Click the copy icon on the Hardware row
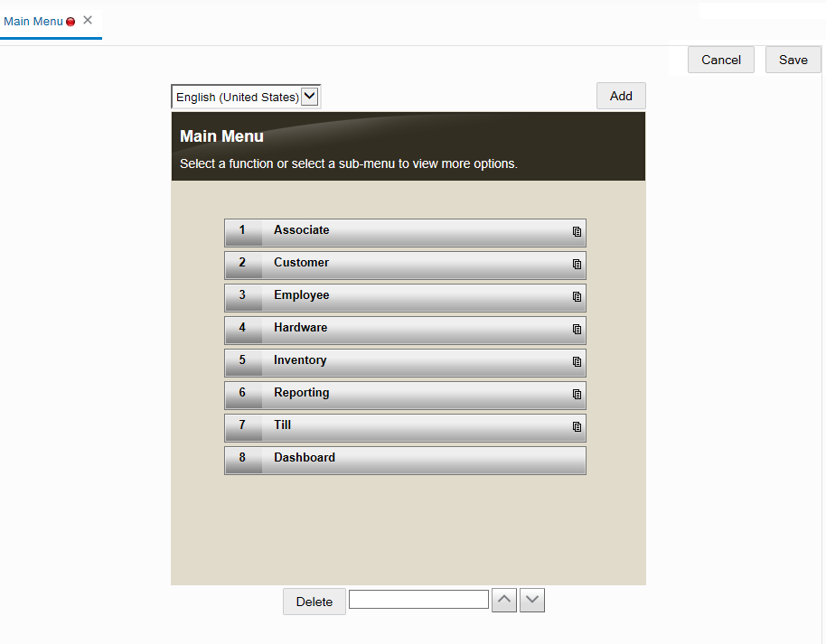 [x=577, y=330]
